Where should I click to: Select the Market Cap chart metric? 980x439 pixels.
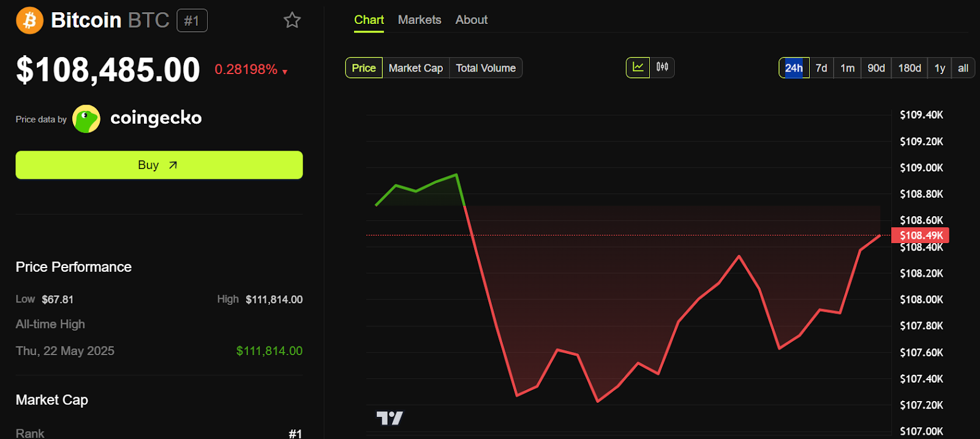pos(416,68)
